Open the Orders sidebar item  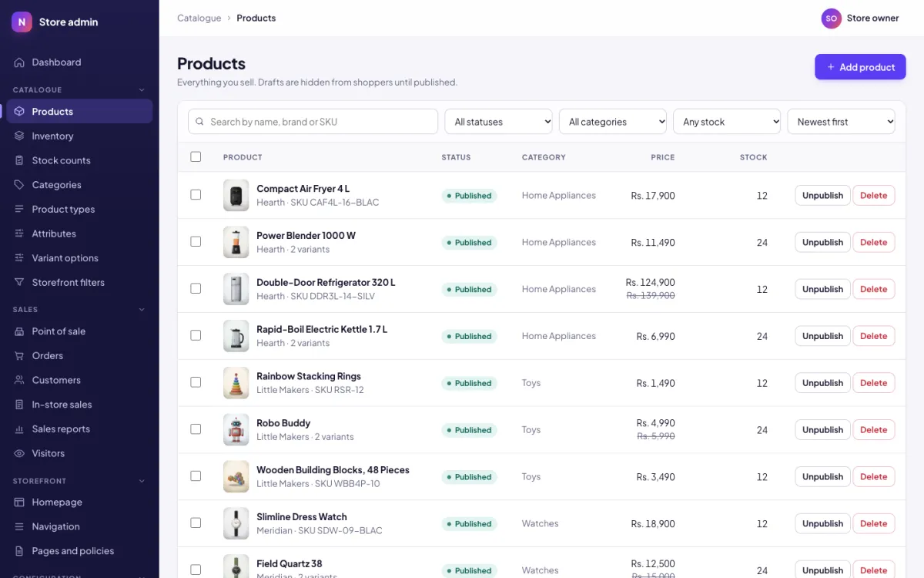79,356
